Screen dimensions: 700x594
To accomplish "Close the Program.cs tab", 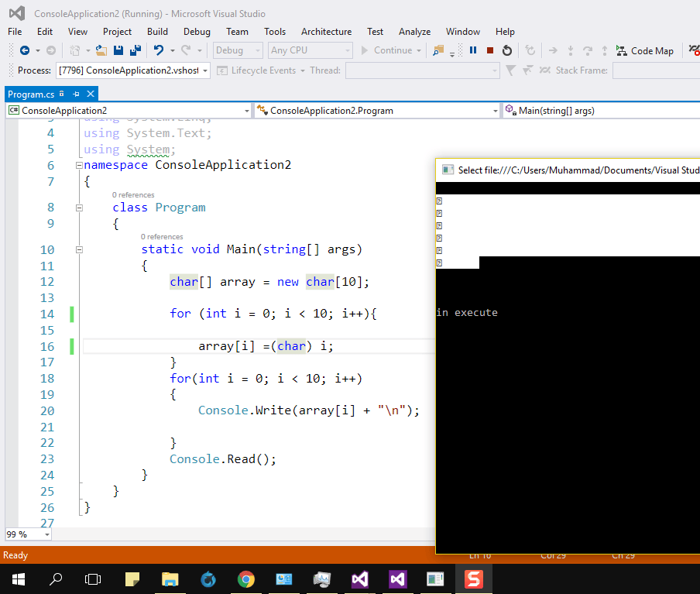I will point(91,94).
